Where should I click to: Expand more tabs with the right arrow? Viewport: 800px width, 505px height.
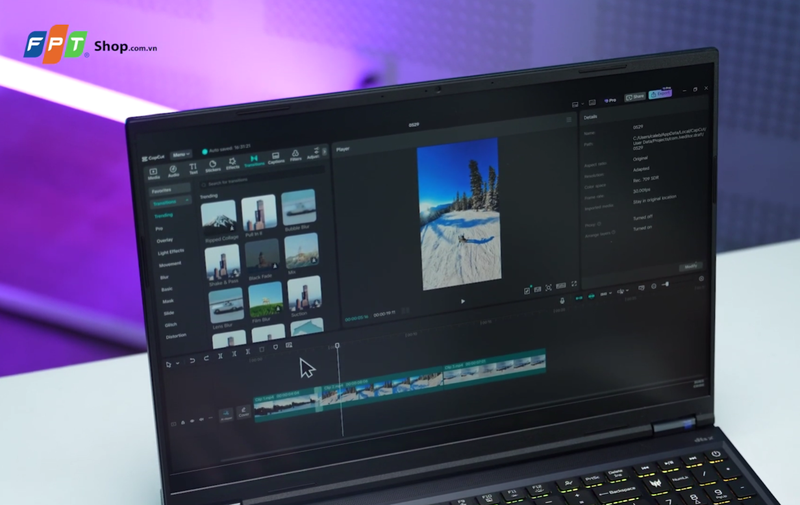tap(324, 152)
